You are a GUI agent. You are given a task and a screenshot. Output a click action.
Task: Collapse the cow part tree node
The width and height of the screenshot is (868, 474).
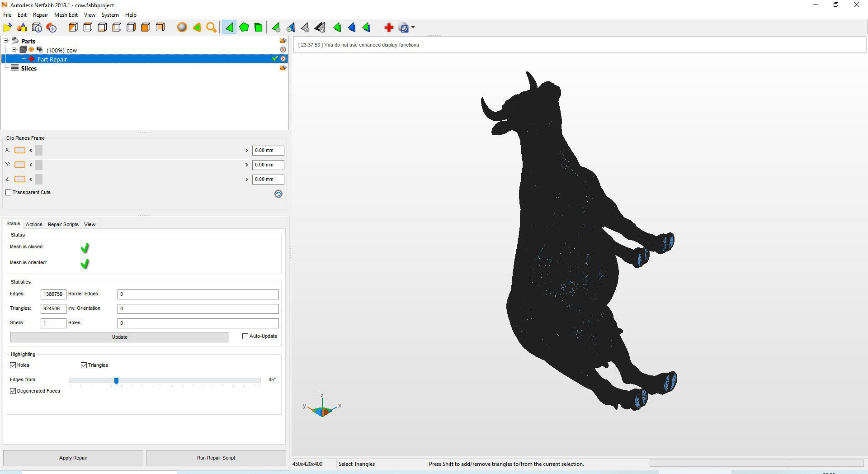tap(14, 50)
